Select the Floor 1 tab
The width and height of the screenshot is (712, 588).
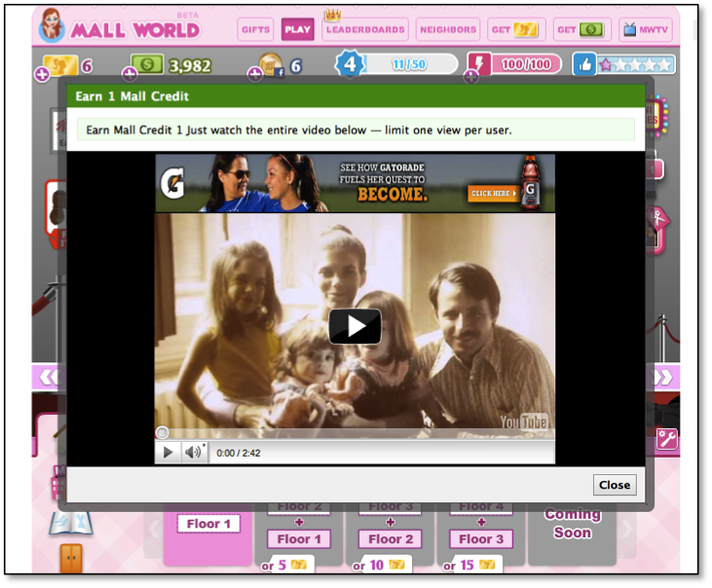[208, 524]
